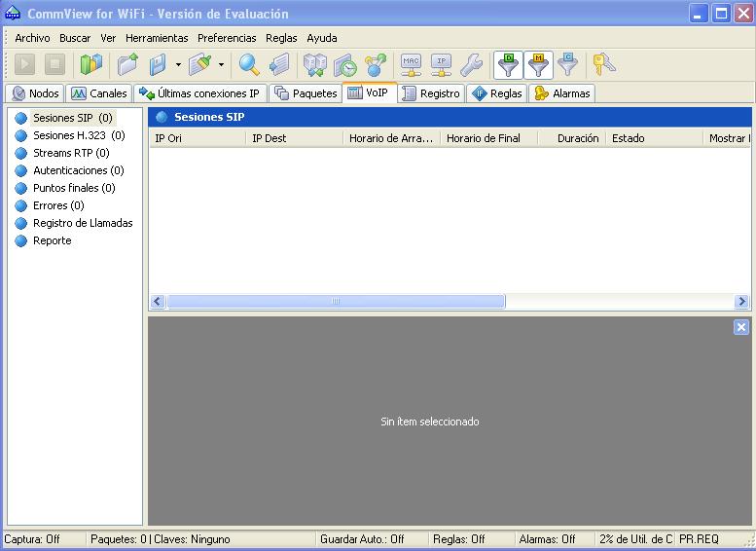This screenshot has width=756, height=551.
Task: Toggle the management packets filter funnel (M)
Action: (x=538, y=64)
